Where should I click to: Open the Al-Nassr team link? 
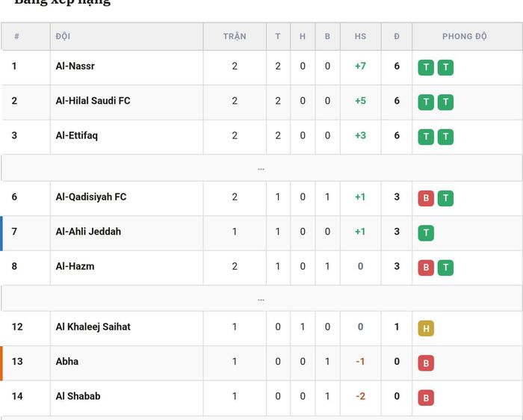75,66
